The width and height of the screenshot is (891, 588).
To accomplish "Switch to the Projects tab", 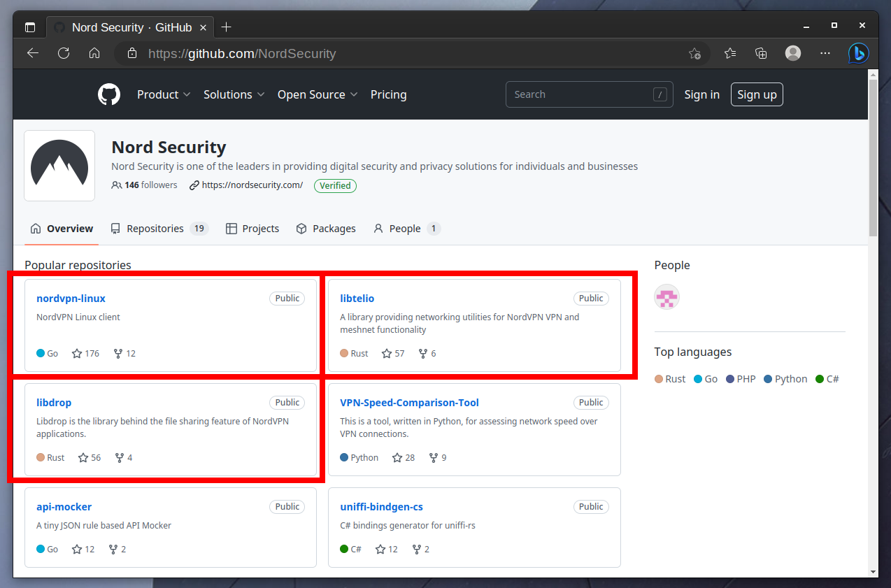I will point(252,229).
